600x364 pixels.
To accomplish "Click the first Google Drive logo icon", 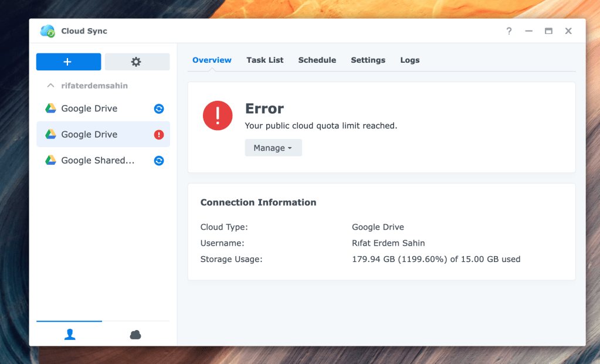I will click(50, 108).
